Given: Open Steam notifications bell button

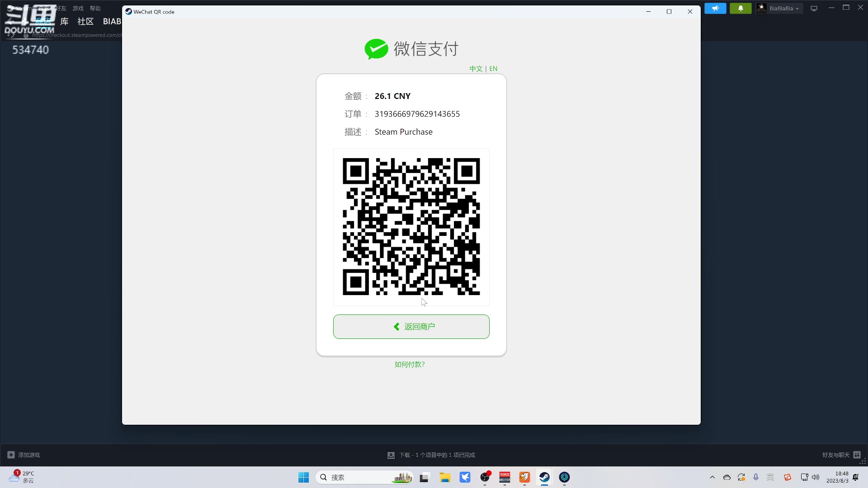Looking at the screenshot, I should pyautogui.click(x=741, y=8).
